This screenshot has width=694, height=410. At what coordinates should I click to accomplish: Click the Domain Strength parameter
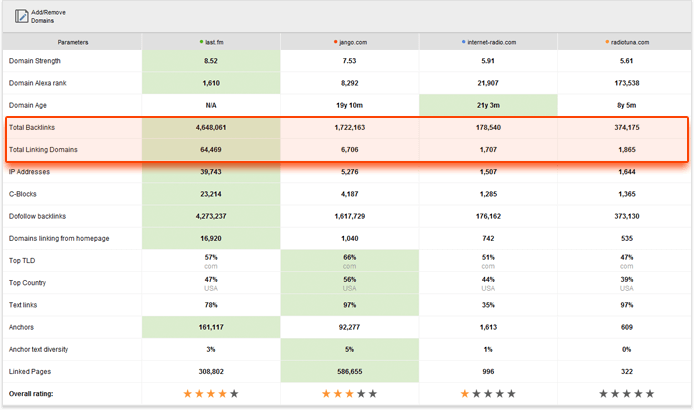point(36,61)
